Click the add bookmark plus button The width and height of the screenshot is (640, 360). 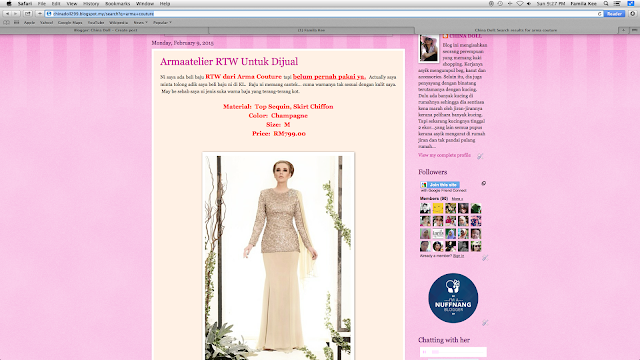point(40,13)
